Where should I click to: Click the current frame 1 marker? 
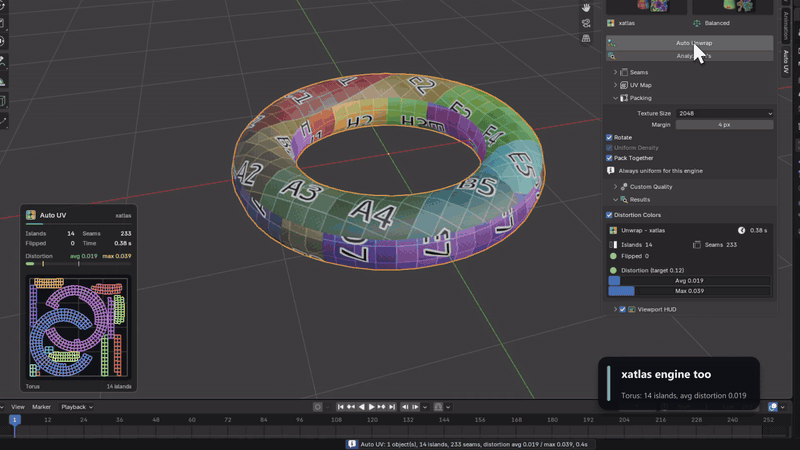point(14,420)
